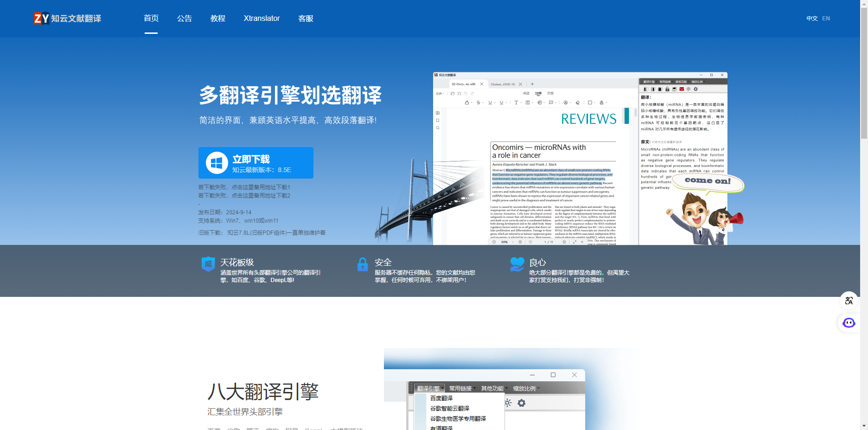The width and height of the screenshot is (868, 430).
Task: Click the 八大翻译引擎 heading
Action: pyautogui.click(x=263, y=391)
